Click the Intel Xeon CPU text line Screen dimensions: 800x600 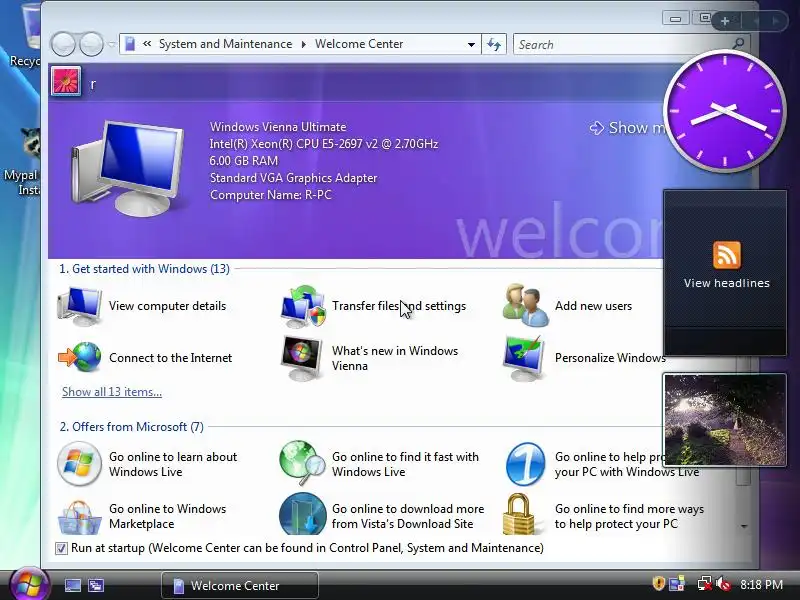pos(323,144)
